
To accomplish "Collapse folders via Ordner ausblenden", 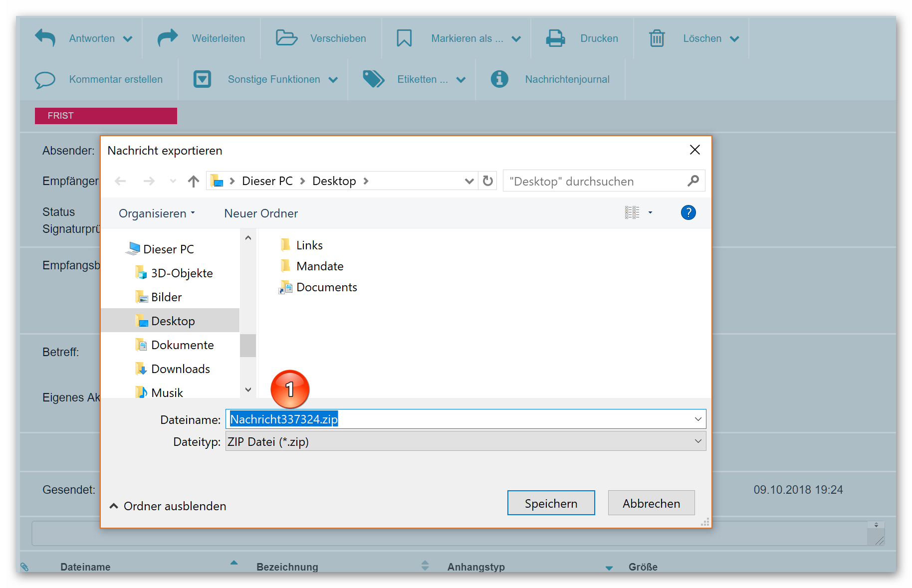I will [x=168, y=506].
